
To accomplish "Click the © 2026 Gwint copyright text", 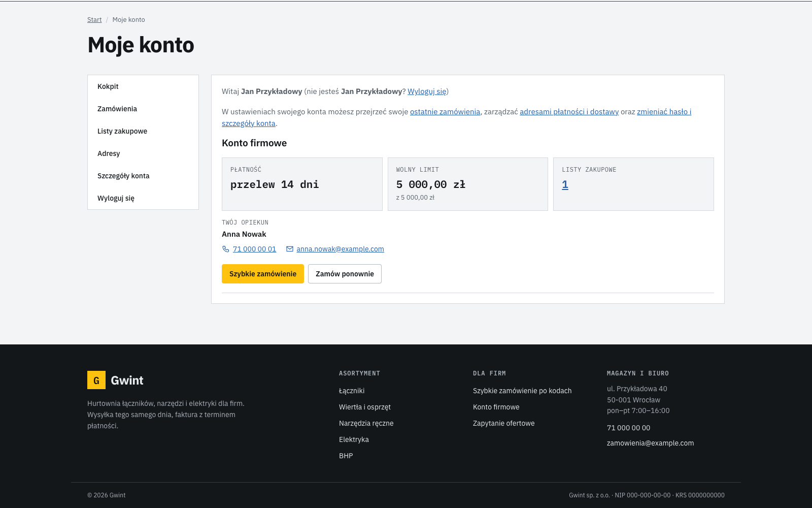I will tap(107, 495).
